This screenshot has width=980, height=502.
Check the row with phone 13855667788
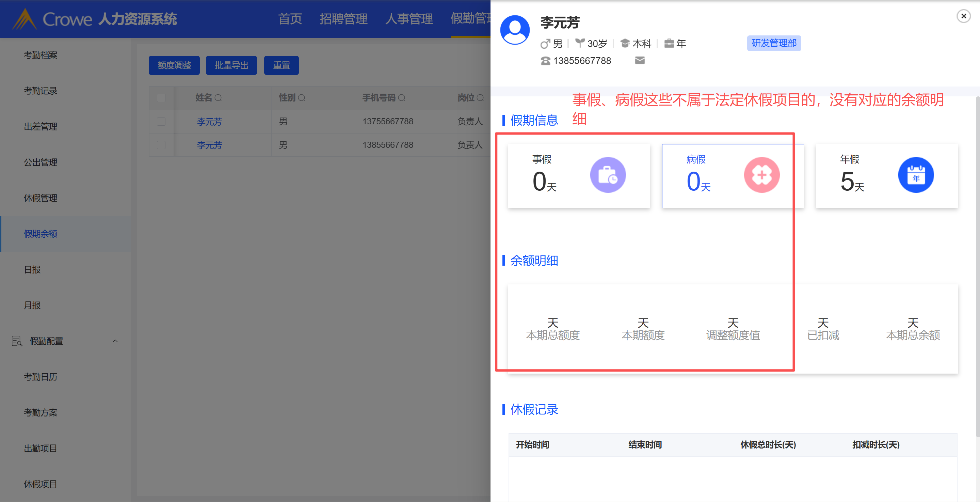[161, 145]
